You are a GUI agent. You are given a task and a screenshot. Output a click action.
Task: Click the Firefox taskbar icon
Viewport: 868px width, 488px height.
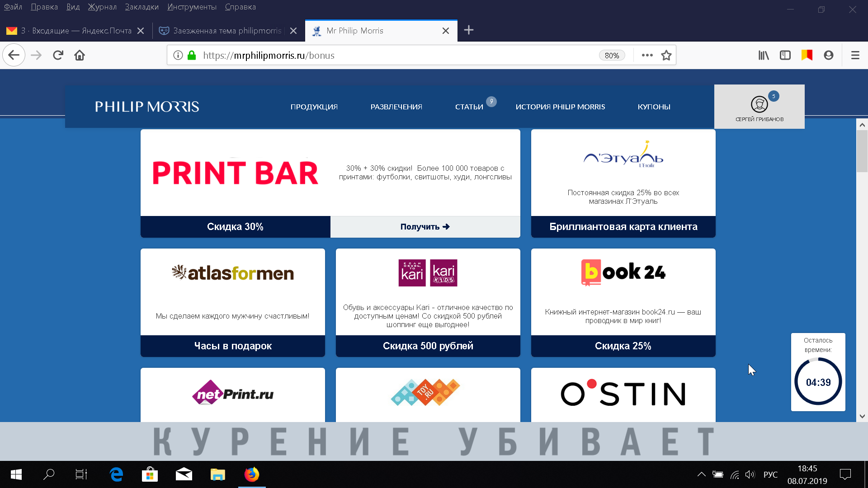pyautogui.click(x=252, y=474)
